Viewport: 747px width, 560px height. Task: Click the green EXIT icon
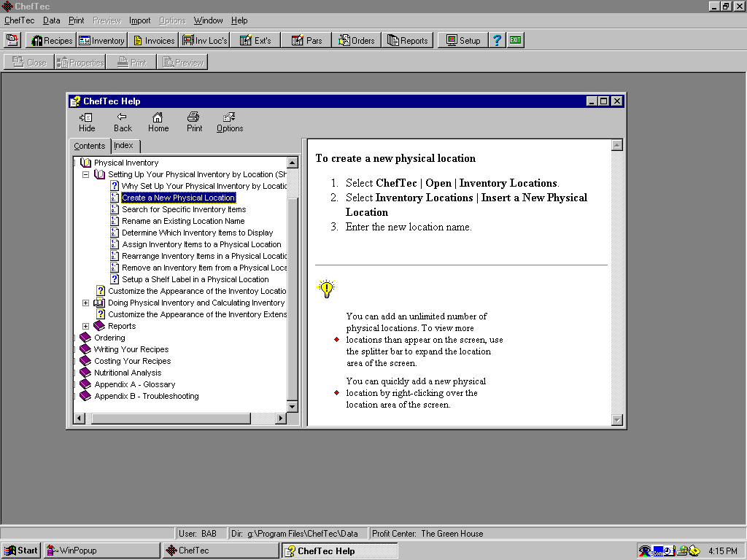tap(515, 41)
